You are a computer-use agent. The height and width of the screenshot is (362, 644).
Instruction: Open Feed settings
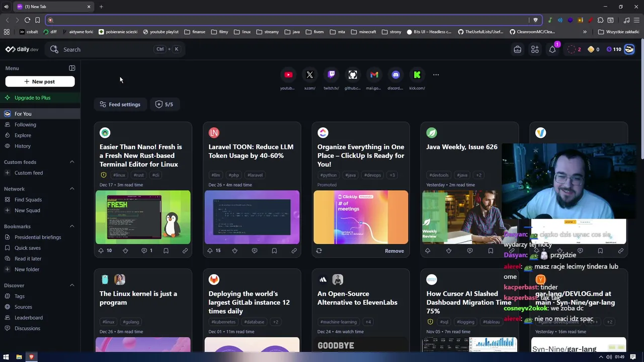point(120,105)
